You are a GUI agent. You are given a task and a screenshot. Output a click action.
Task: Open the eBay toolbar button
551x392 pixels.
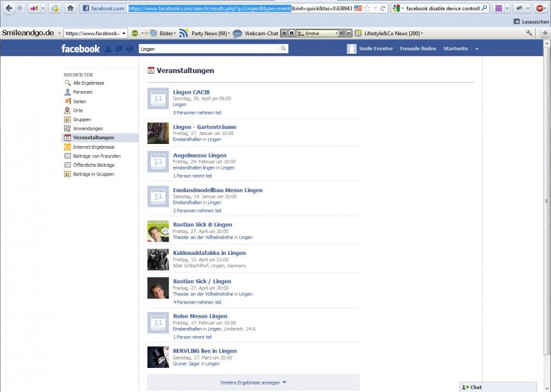tap(34, 8)
